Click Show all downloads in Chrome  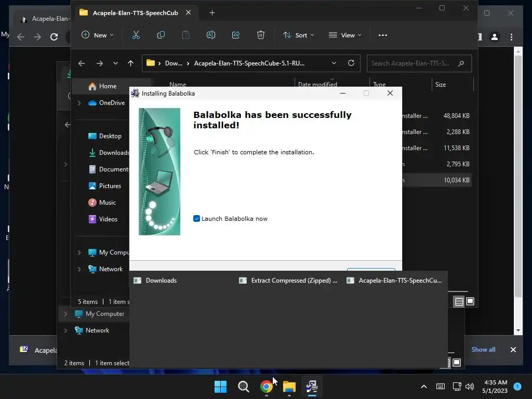[x=483, y=350]
